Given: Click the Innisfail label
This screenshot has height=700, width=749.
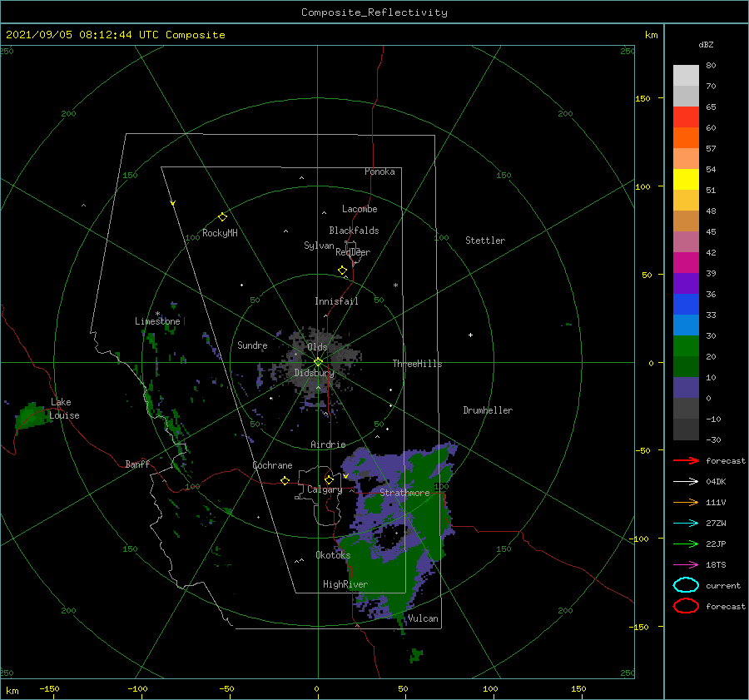Looking at the screenshot, I should tap(336, 301).
